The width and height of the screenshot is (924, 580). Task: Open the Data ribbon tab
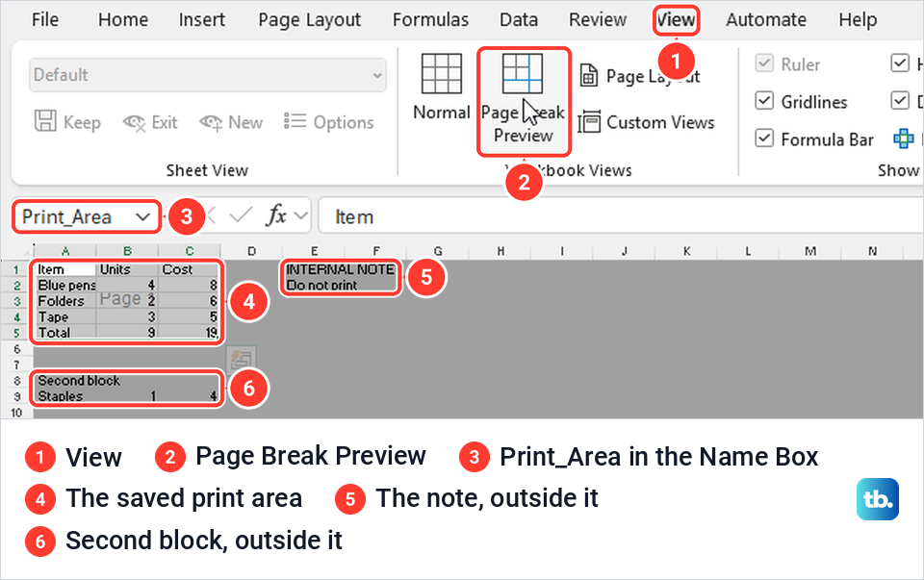click(x=519, y=19)
